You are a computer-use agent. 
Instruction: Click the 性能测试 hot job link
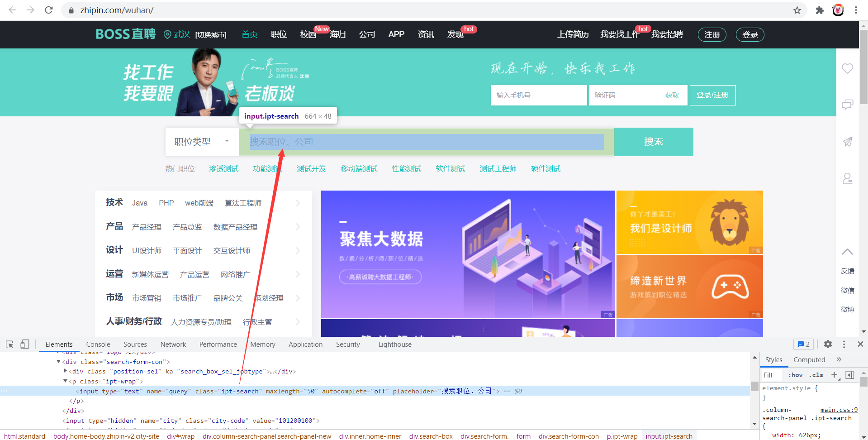coord(407,169)
